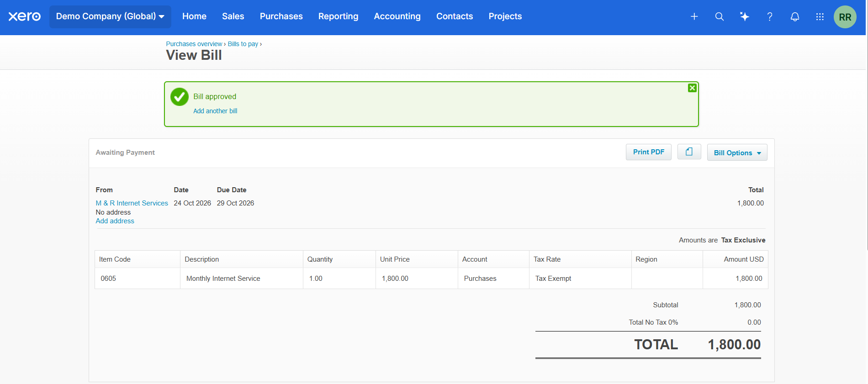Click the Tax Exclusive amounts label
Screen dimensions: 868x384
tap(743, 240)
